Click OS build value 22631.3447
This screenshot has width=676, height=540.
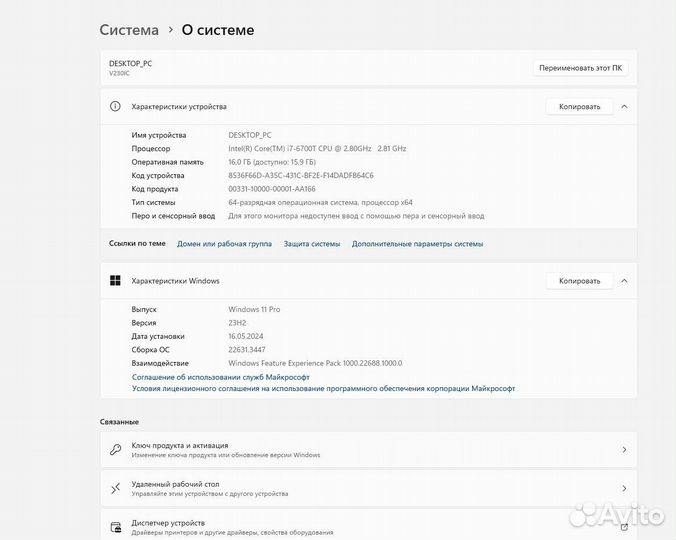(247, 350)
